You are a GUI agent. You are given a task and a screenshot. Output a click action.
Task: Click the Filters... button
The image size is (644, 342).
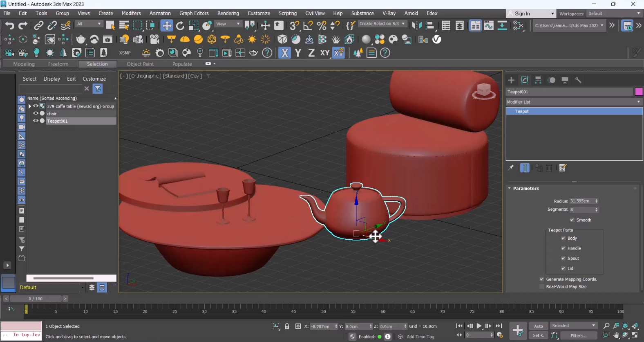578,335
